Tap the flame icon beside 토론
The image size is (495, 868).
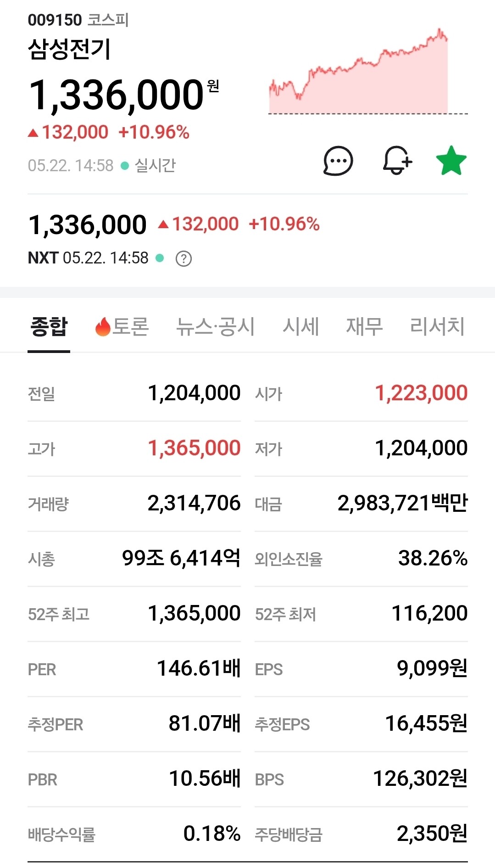[103, 326]
